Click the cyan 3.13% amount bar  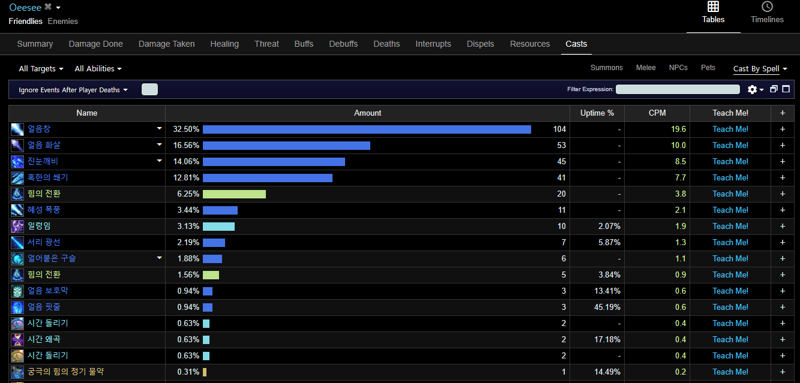218,226
